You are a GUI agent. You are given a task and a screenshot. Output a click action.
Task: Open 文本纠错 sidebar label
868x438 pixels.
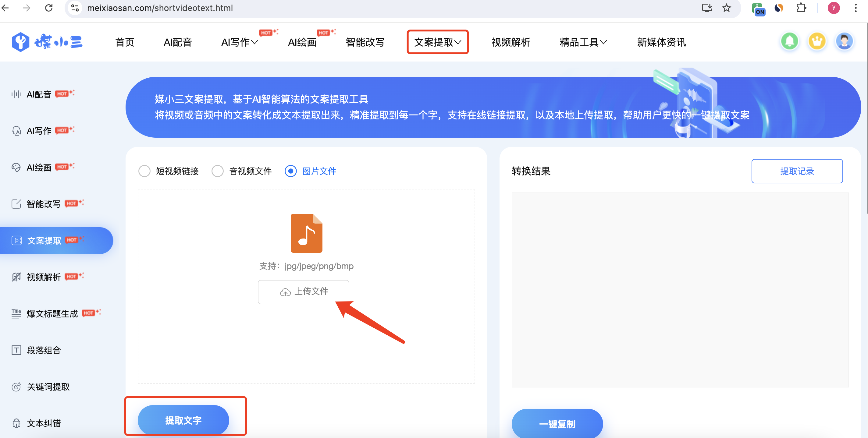(44, 423)
